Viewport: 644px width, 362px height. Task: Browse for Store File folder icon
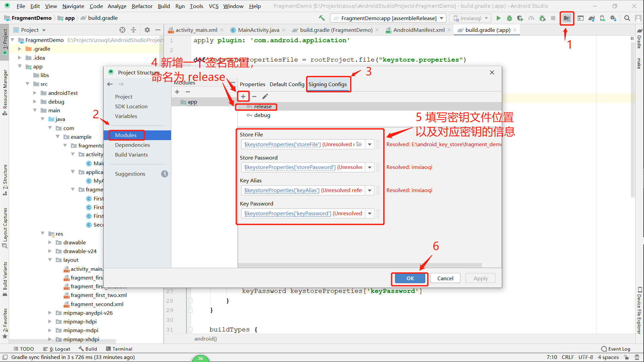(359, 144)
